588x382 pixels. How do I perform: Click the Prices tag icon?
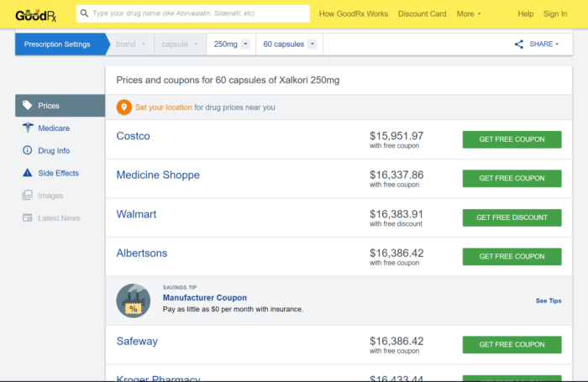coord(27,105)
